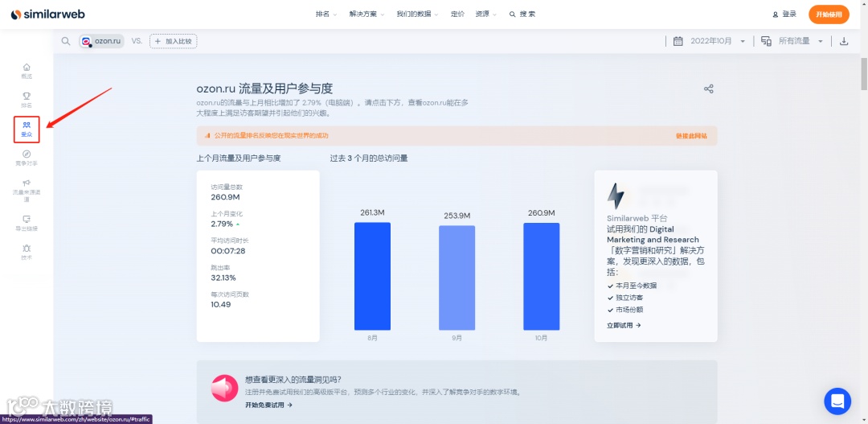The width and height of the screenshot is (868, 424).
Task: Click the 独立访客 list item
Action: (629, 298)
